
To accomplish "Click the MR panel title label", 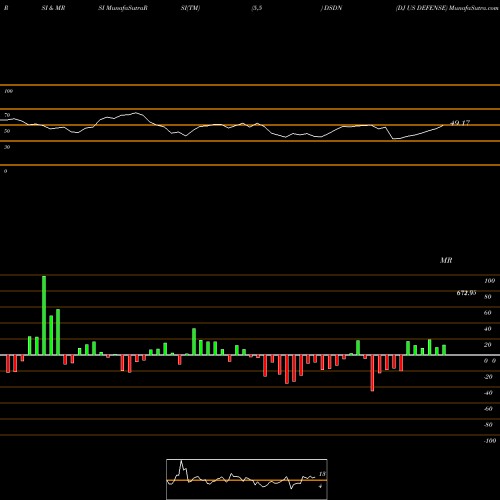I will coord(446,260).
